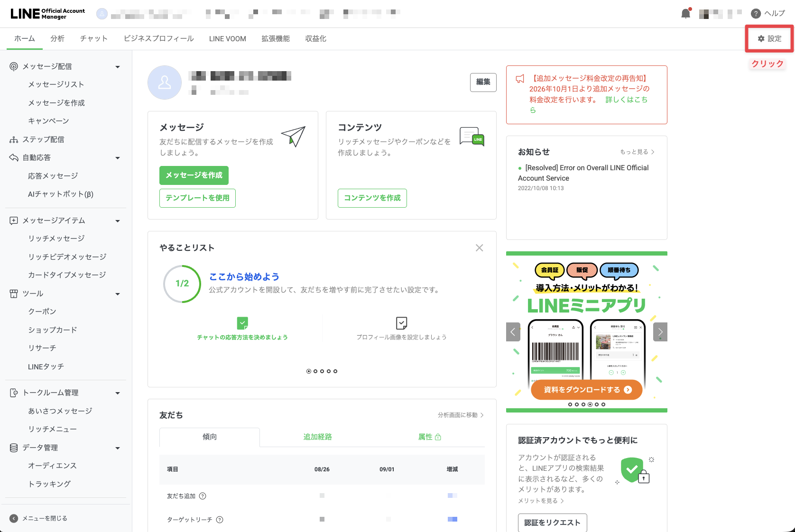
Task: Select first banner carousel dot
Action: pyautogui.click(x=570, y=404)
